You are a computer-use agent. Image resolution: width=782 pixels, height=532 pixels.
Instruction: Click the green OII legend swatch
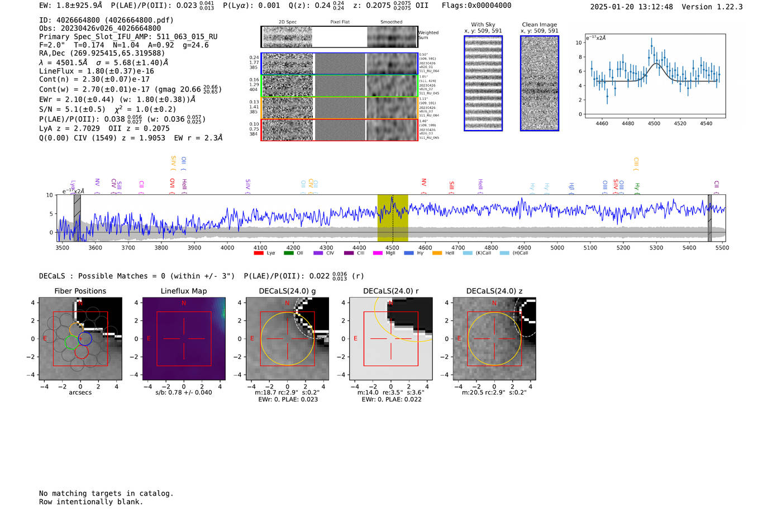pyautogui.click(x=288, y=253)
